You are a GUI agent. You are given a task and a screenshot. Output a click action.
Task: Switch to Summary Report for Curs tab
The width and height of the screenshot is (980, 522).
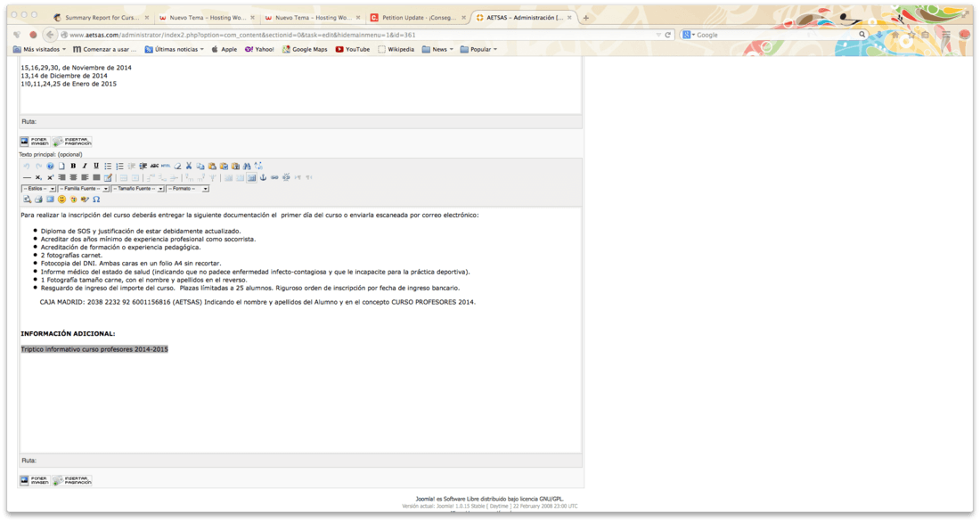tap(102, 18)
